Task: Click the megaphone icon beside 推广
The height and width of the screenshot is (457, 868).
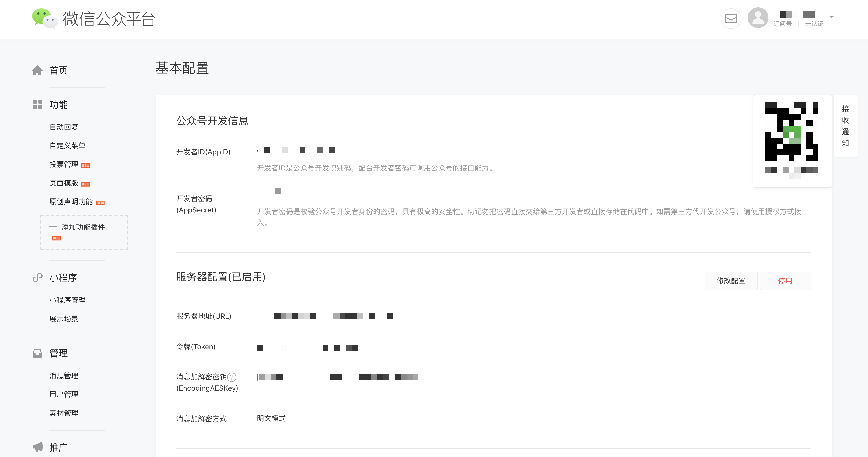Action: point(37,447)
